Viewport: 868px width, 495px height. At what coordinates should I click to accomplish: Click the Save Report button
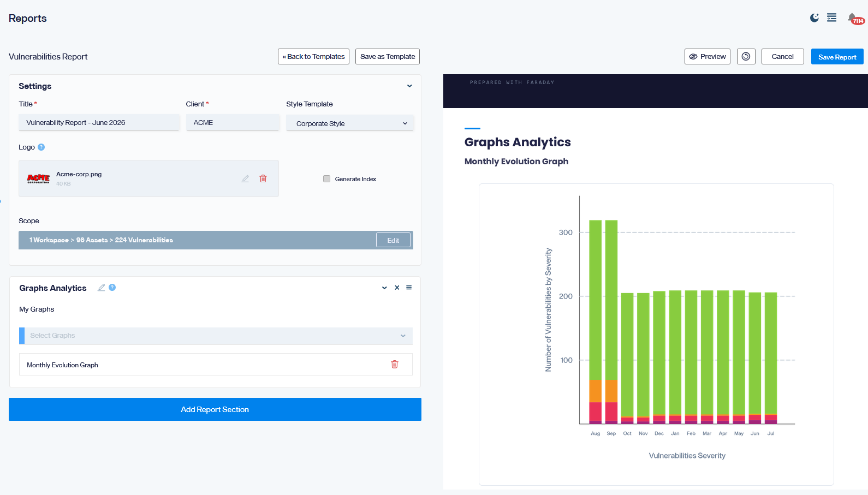tap(837, 57)
